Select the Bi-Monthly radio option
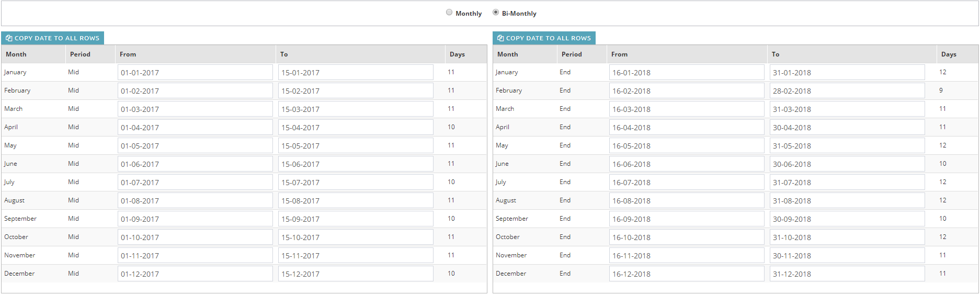 pyautogui.click(x=496, y=13)
